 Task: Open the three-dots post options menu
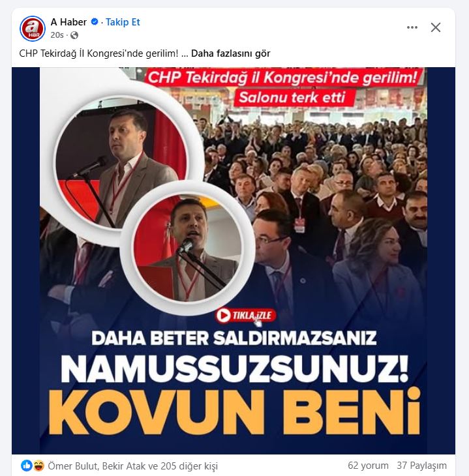(412, 27)
